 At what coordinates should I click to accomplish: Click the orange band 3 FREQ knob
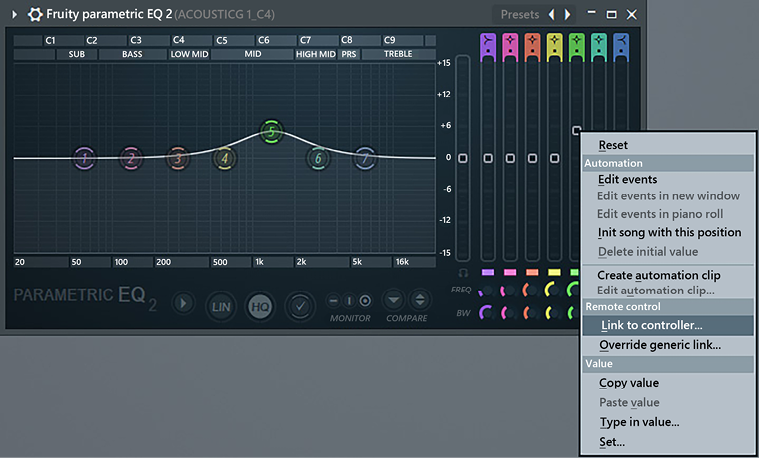(x=531, y=290)
